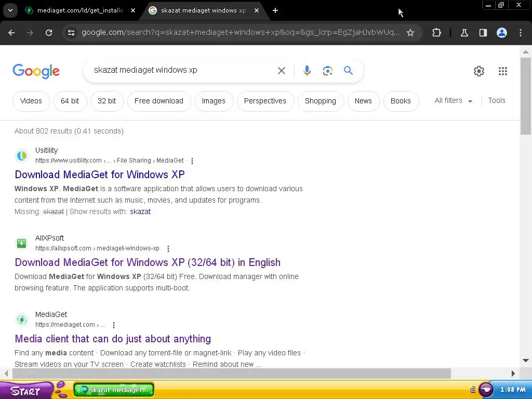532x399 pixels.
Task: Open Google quick settings gear
Action: [x=478, y=71]
